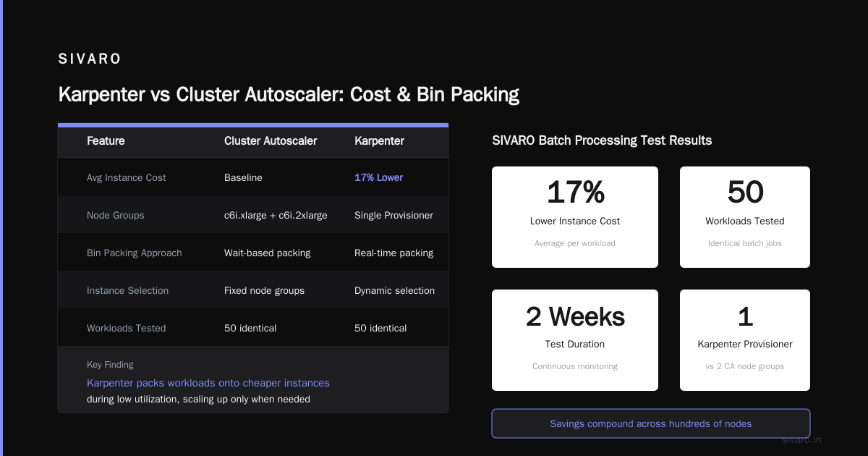Viewport: 868px width, 456px height.
Task: Click the Cluster Autoscaler column header
Action: coord(271,141)
